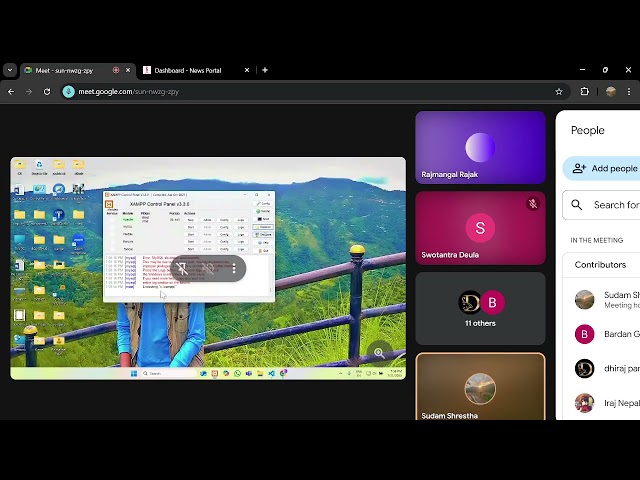Open Chrome's three-dot menu
The width and height of the screenshot is (640, 480).
coord(629,92)
